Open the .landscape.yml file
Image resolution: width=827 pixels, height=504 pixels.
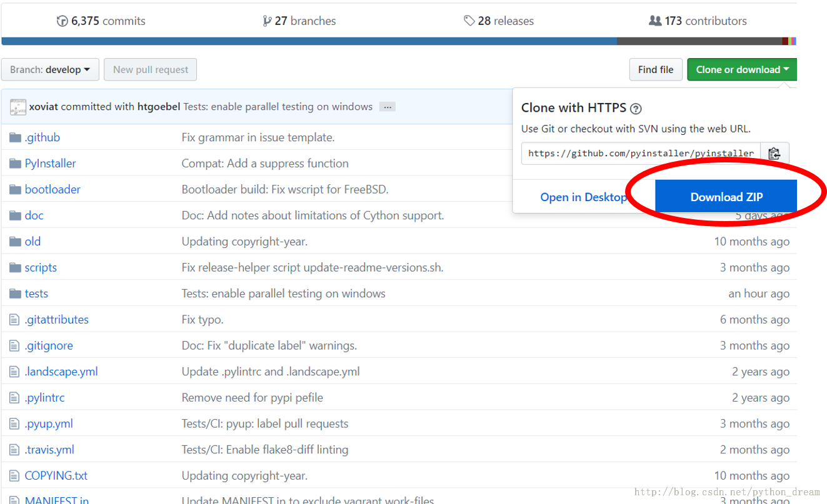[x=61, y=372]
